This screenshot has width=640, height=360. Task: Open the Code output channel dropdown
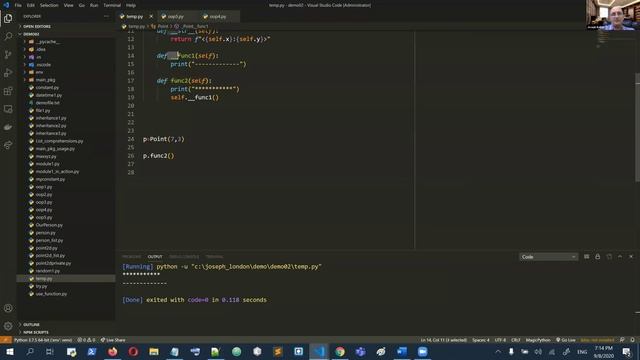tap(548, 257)
